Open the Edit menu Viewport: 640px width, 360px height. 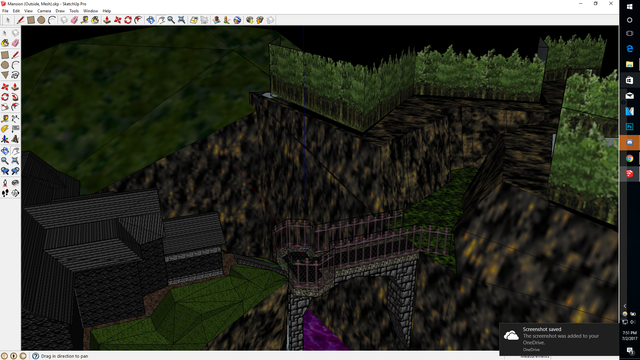16,11
